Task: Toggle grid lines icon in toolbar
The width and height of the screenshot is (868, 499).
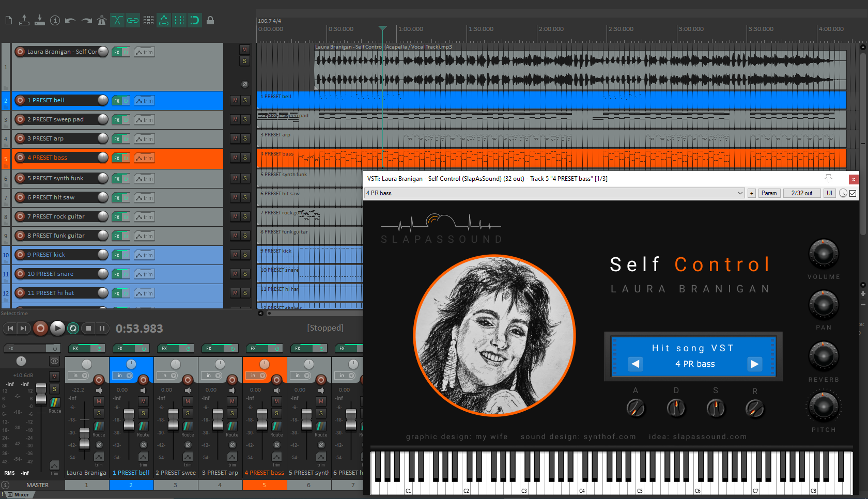Action: (x=179, y=20)
